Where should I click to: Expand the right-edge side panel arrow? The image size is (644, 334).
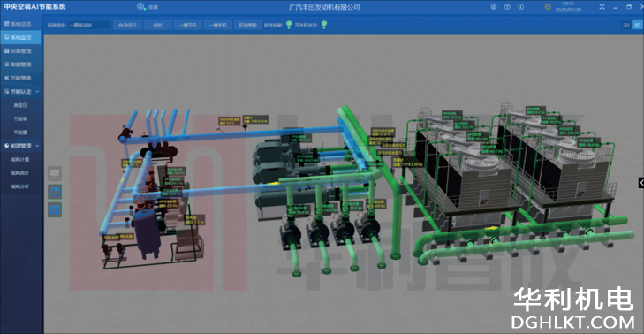click(641, 182)
